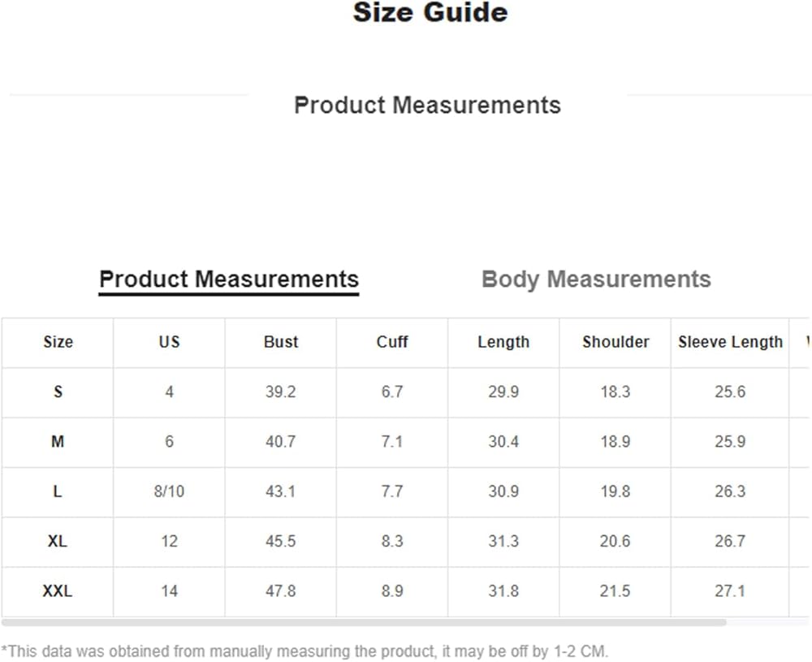Click the Bust column header
This screenshot has height=662, width=812.
pos(281,342)
